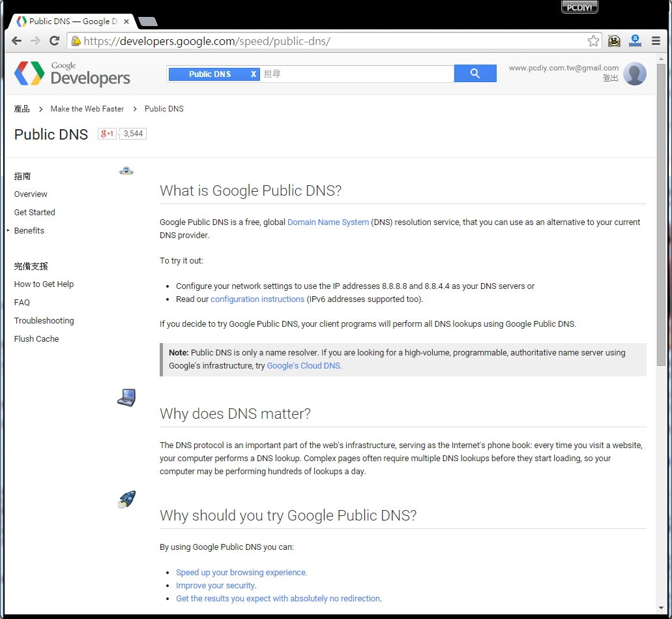672x619 pixels.
Task: Click the cloud robot icon beside What is heading
Action: pyautogui.click(x=126, y=171)
